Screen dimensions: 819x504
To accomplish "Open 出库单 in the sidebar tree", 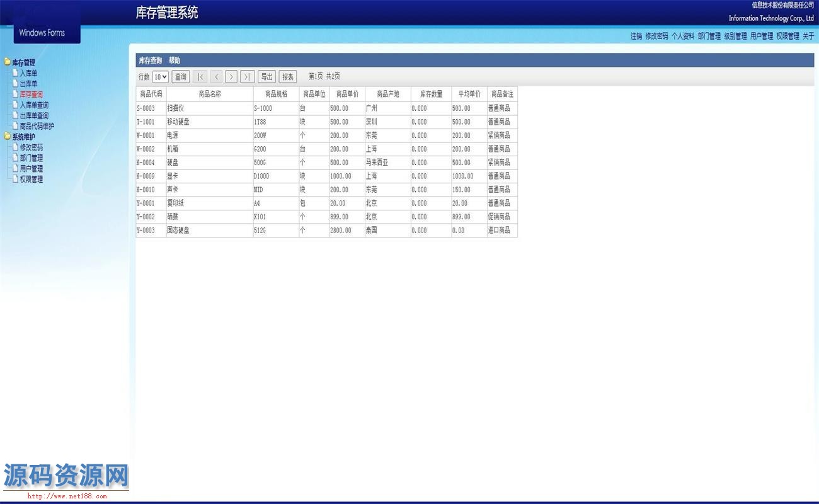I will point(28,84).
